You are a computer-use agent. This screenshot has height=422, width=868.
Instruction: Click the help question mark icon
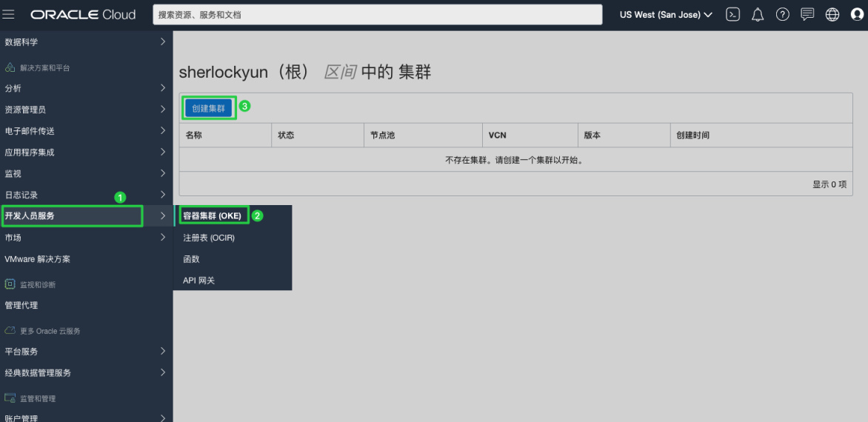782,15
